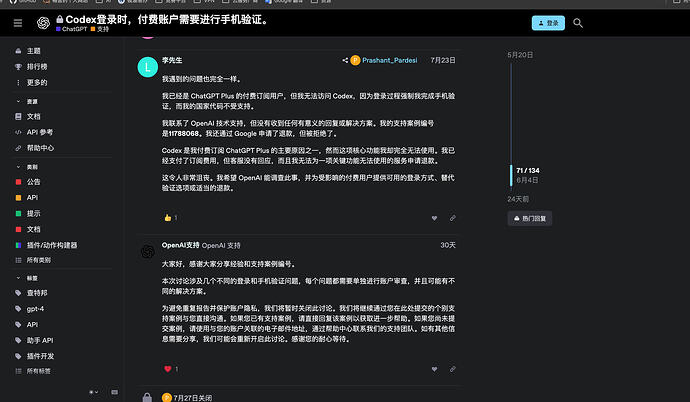690x402 pixels.
Task: Toggle the hamburger sidebar menu
Action: point(18,23)
